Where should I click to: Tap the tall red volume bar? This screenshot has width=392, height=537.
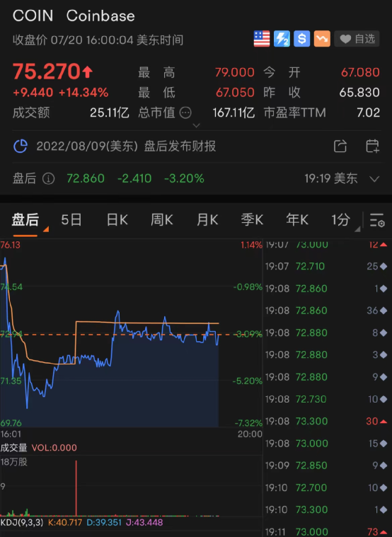pos(76,488)
